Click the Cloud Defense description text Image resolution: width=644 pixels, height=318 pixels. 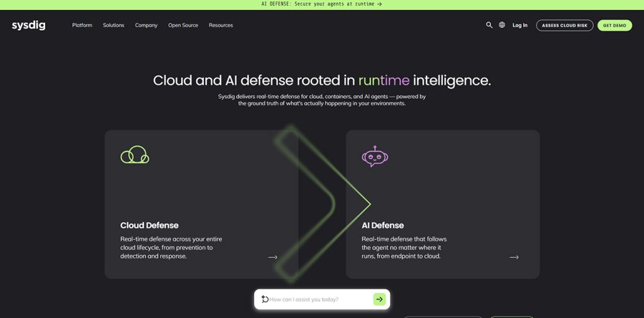tap(171, 248)
